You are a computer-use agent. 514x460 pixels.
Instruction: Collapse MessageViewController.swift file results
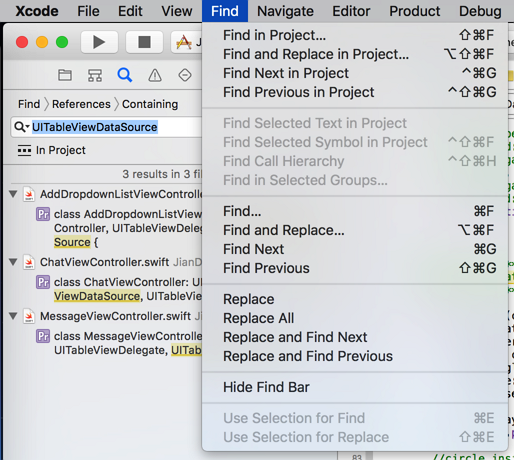13,316
